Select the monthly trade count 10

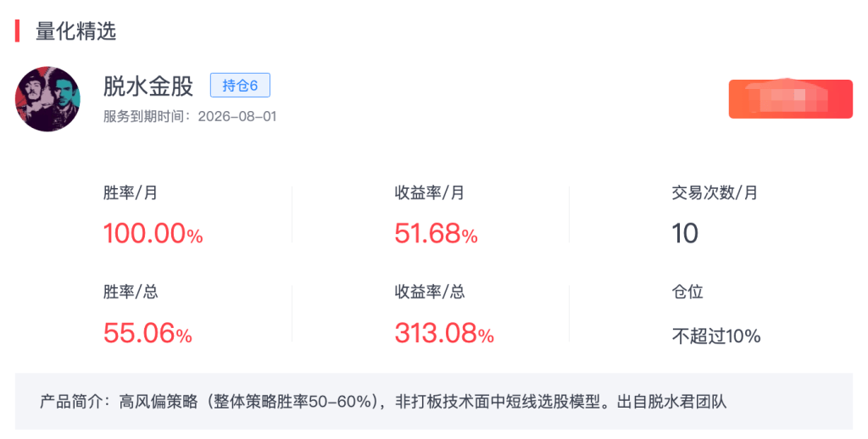[685, 233]
